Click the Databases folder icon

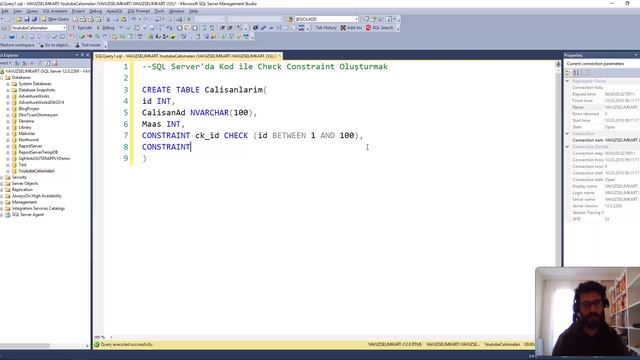8,78
